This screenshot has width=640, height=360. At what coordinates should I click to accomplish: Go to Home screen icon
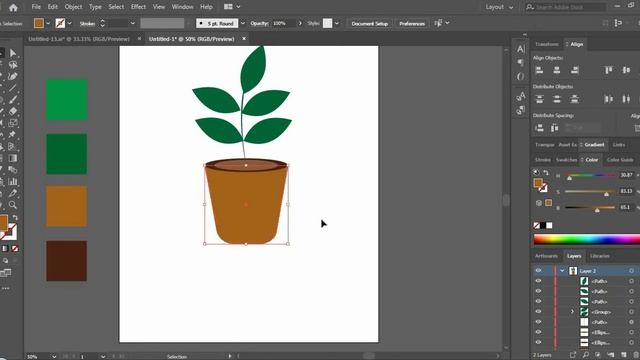point(13,7)
